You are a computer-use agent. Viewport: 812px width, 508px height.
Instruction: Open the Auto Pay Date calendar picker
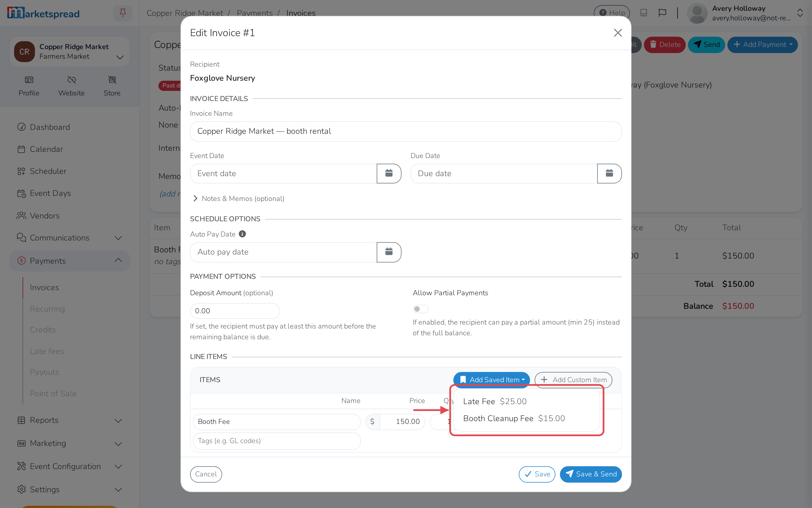[389, 252]
